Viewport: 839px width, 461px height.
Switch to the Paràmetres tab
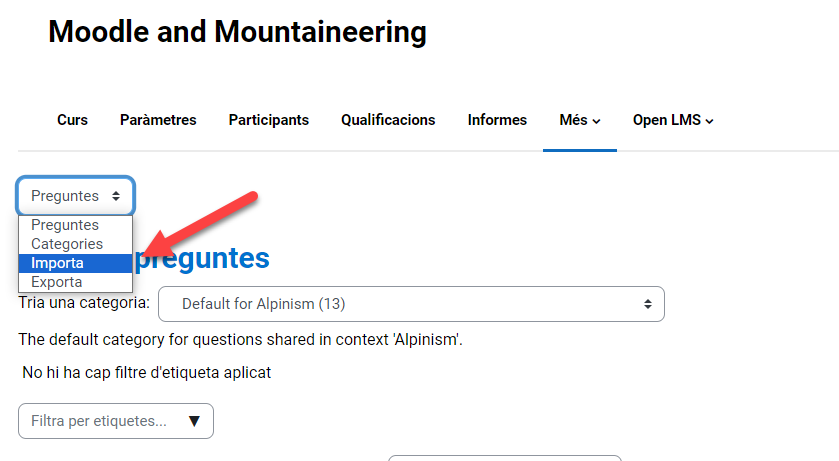click(x=158, y=120)
